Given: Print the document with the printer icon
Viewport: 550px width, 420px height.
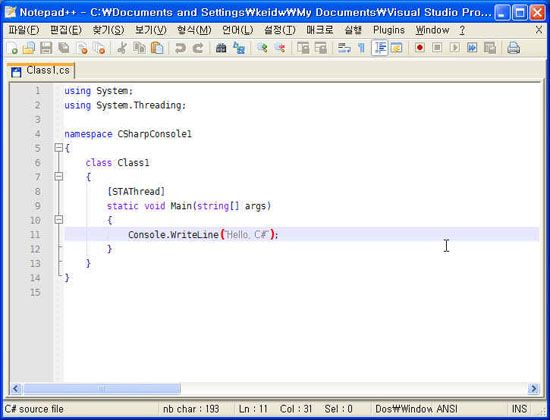Looking at the screenshot, I should click(513, 48).
